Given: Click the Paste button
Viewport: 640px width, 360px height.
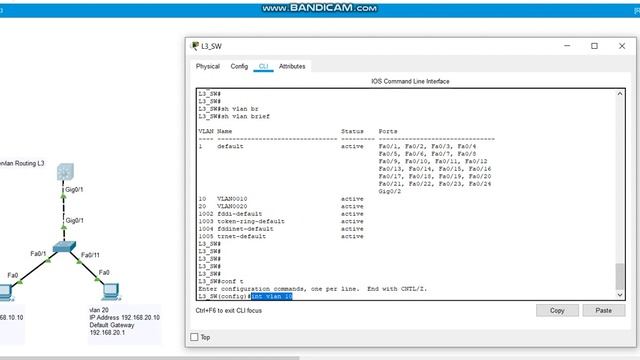Looking at the screenshot, I should pyautogui.click(x=604, y=311).
